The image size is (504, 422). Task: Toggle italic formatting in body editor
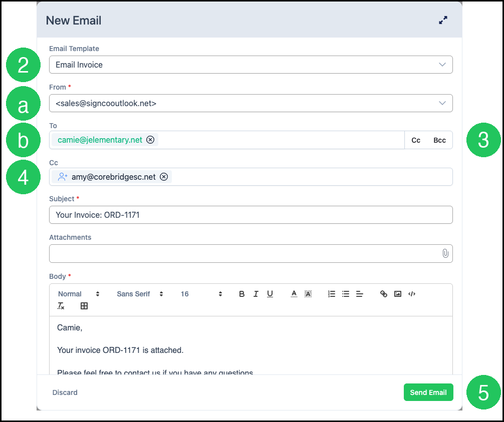pos(256,294)
